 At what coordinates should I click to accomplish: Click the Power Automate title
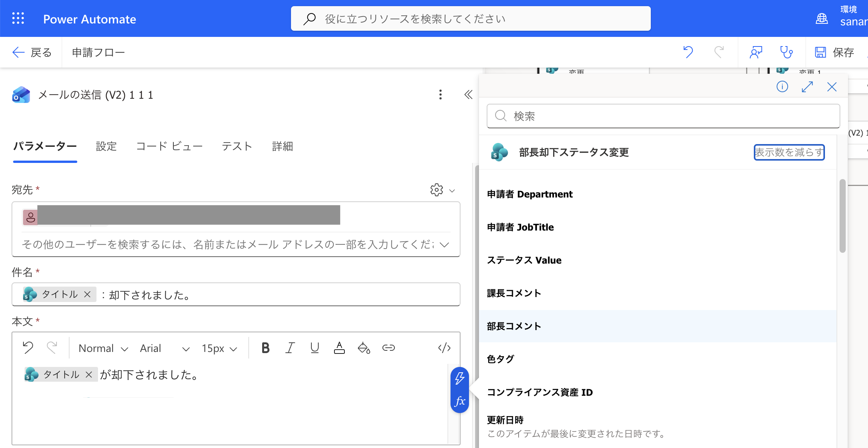(x=90, y=19)
